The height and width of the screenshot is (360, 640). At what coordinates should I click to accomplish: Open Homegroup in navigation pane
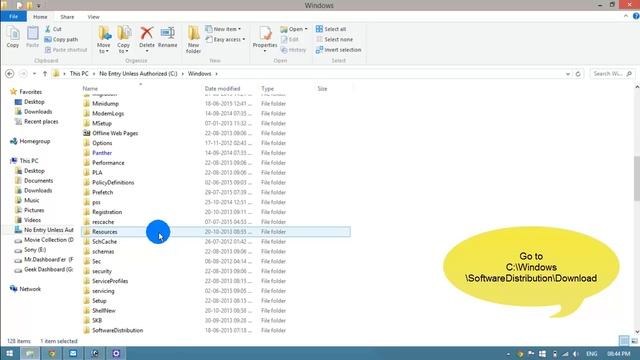(x=35, y=141)
